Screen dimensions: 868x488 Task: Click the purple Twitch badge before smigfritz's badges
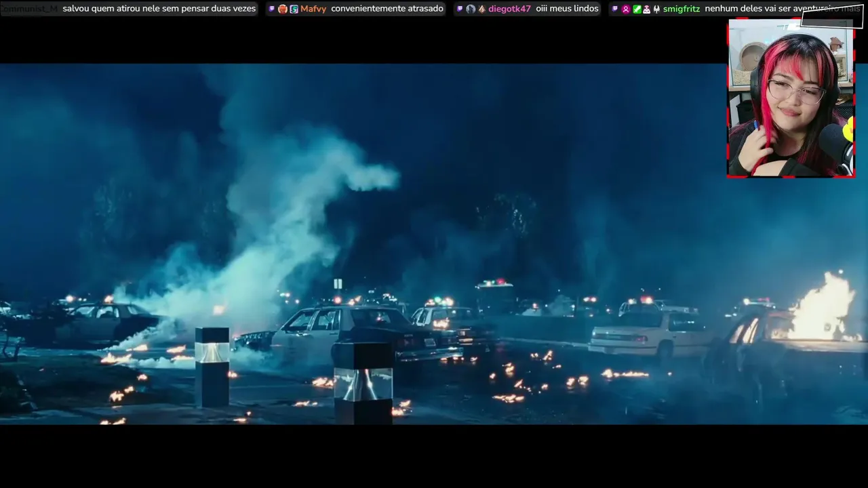tap(615, 9)
